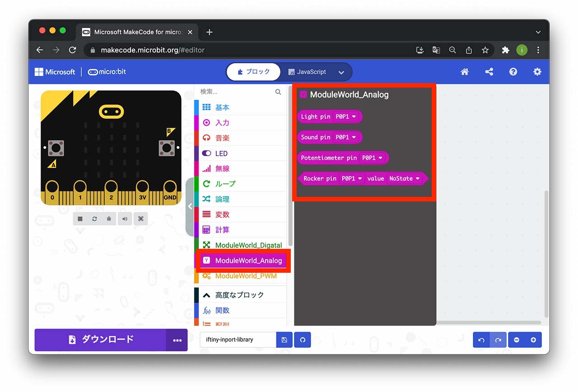Toggle the browser bookmark star

coord(485,50)
